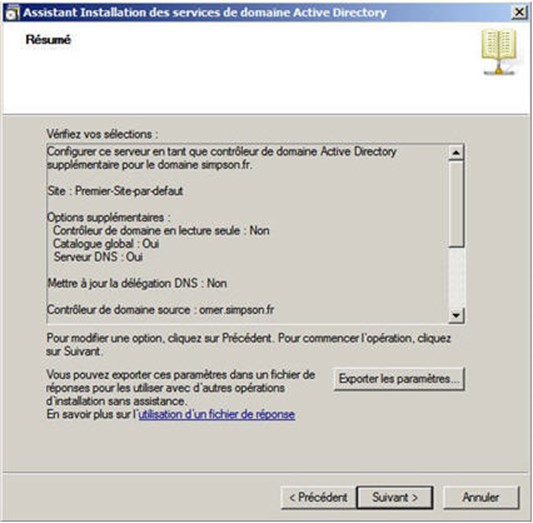
Task: Click the scrollbar track below the thumb
Action: [x=456, y=277]
